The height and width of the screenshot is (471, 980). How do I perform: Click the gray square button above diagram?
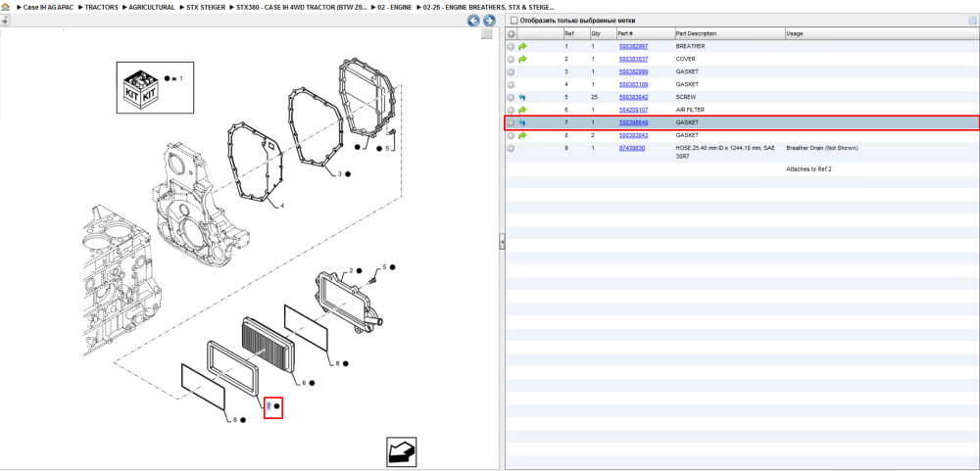(487, 33)
